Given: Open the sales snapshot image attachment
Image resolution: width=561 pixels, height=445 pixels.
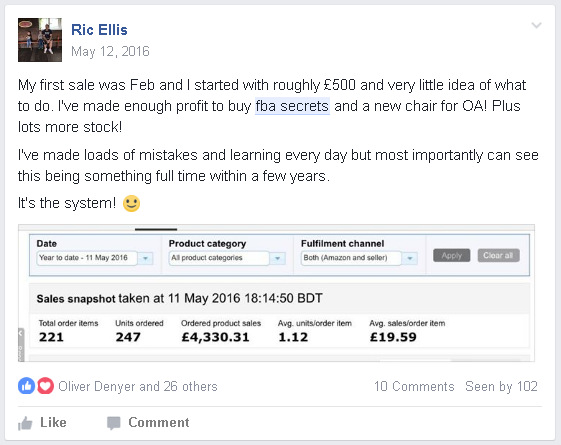Looking at the screenshot, I should 276,293.
